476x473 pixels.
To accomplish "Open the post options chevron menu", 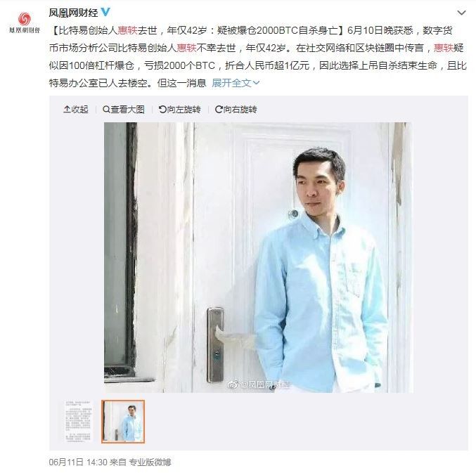I will coord(461,13).
